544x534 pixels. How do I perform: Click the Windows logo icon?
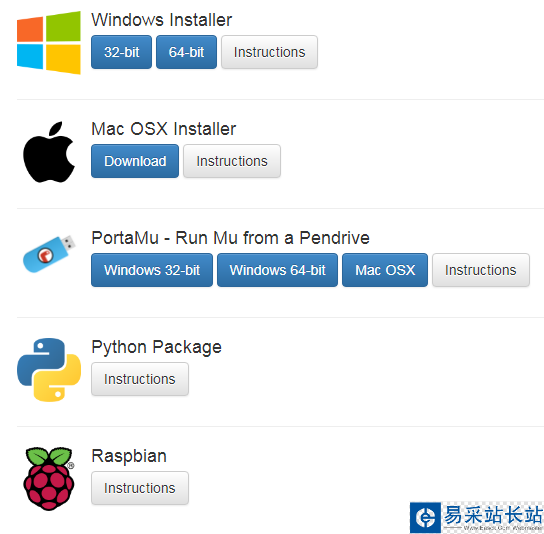tap(49, 43)
